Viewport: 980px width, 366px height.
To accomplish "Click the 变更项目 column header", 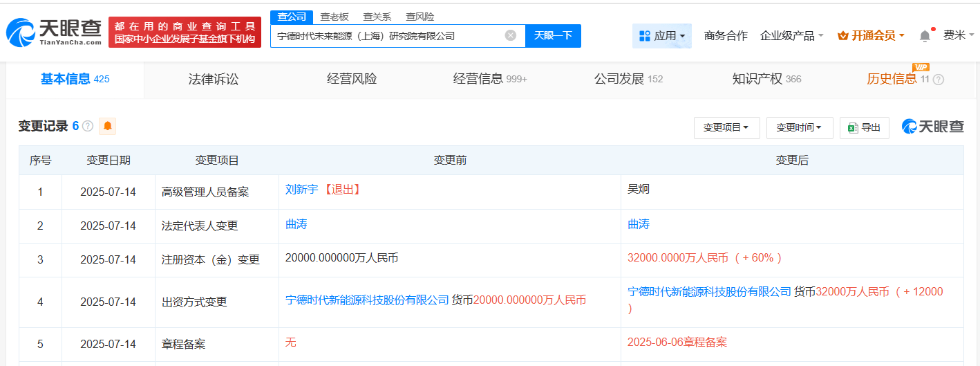I will 217,161.
